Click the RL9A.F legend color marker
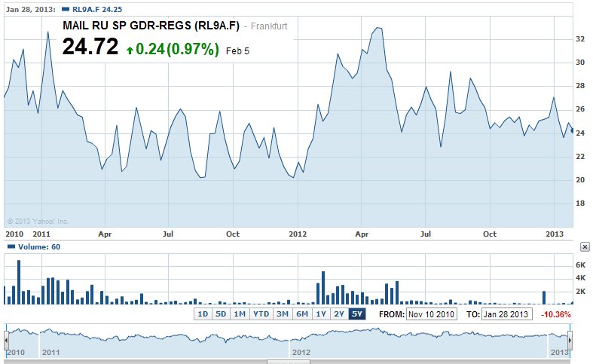 point(66,9)
